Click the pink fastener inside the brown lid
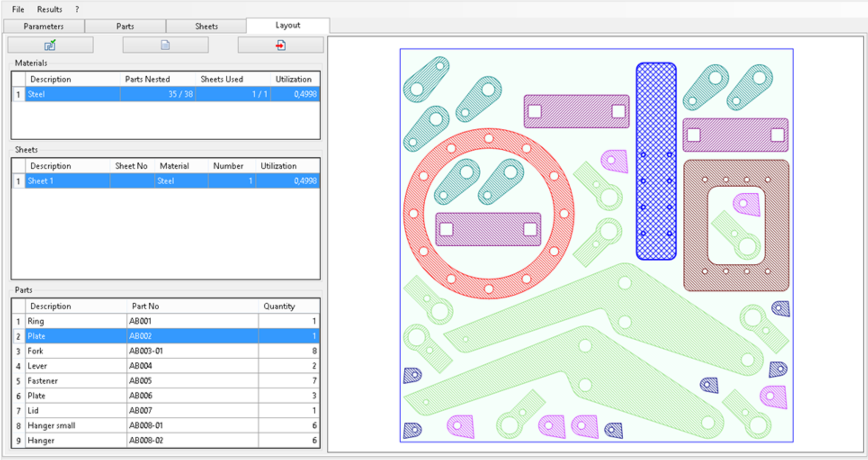This screenshot has height=460, width=868. pos(747,204)
